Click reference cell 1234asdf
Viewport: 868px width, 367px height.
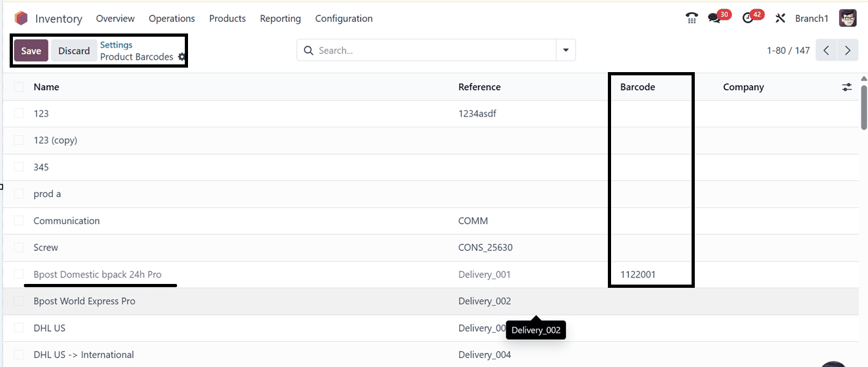pos(477,113)
